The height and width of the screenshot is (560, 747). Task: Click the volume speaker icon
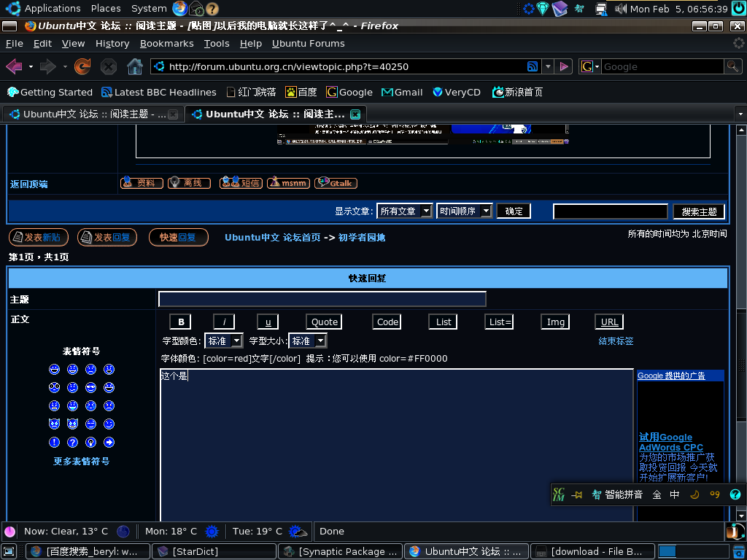pos(620,8)
